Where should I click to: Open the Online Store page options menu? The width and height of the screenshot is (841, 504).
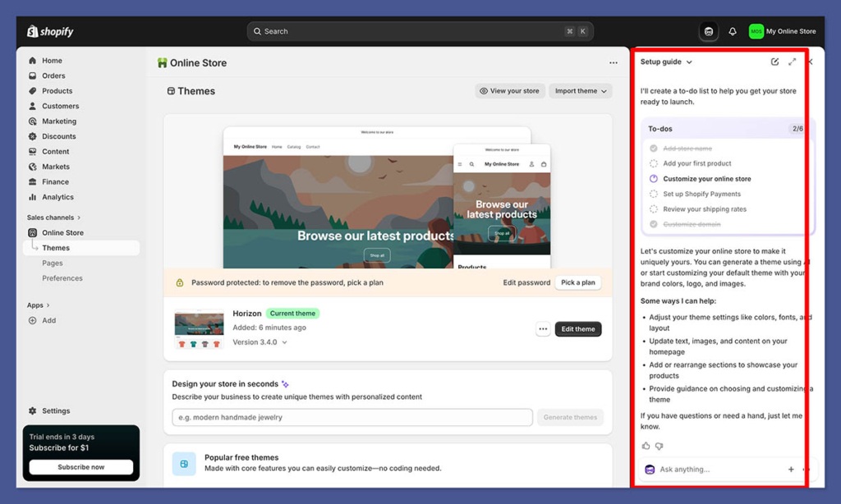(x=613, y=62)
